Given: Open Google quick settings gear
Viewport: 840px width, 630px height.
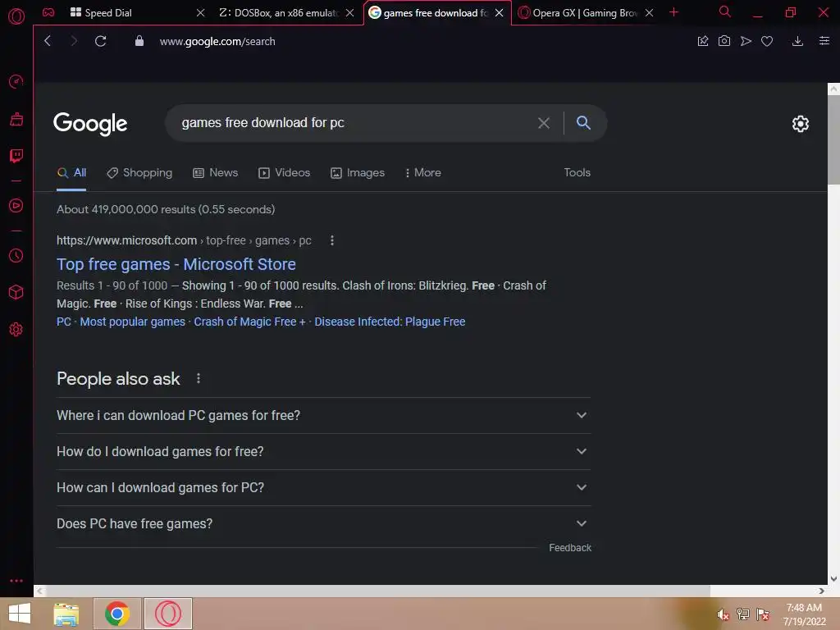Looking at the screenshot, I should click(801, 124).
